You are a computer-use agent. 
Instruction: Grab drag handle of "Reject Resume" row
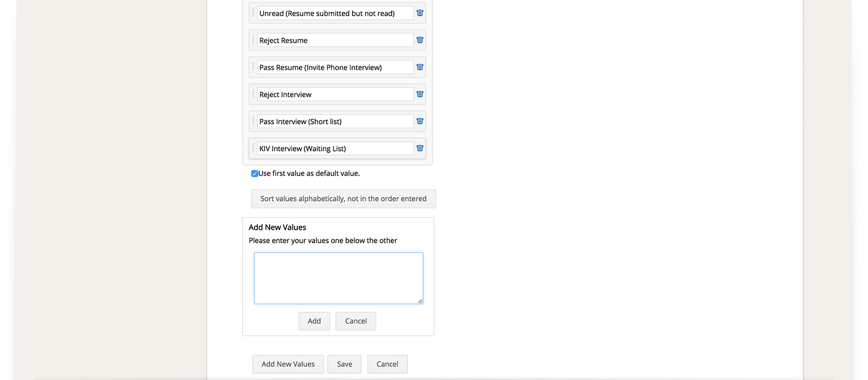pos(253,40)
